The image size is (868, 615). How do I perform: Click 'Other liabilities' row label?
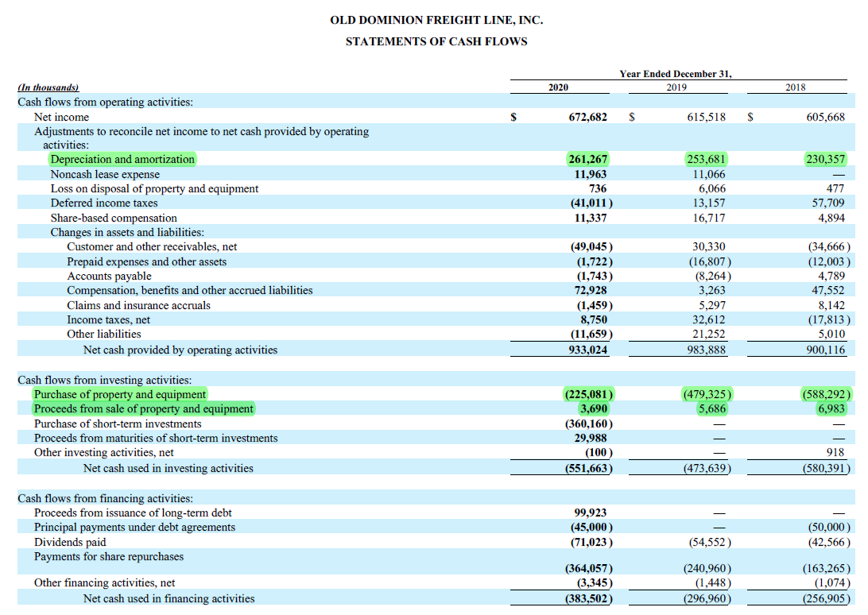point(104,335)
